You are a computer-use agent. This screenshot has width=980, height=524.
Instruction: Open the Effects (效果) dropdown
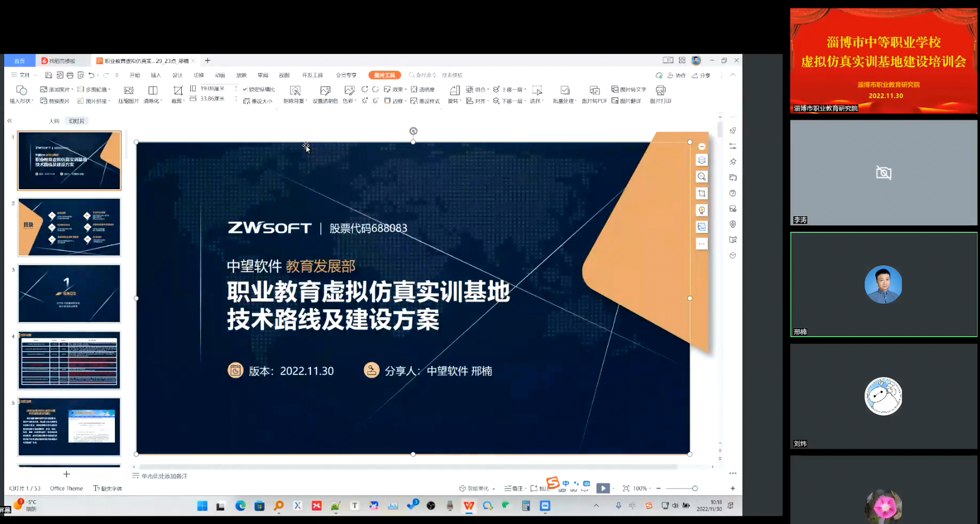395,89
